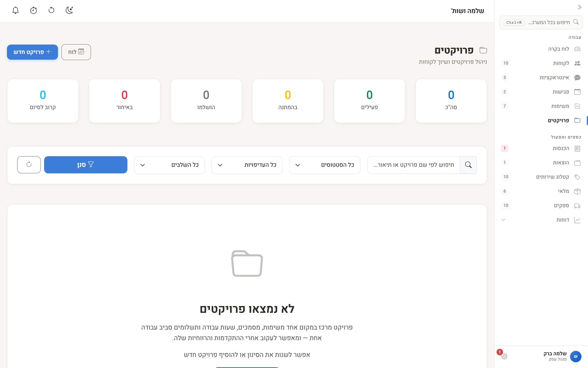This screenshot has width=588, height=368.
Task: Open the כל העדיפויות dropdown
Action: pos(247,165)
